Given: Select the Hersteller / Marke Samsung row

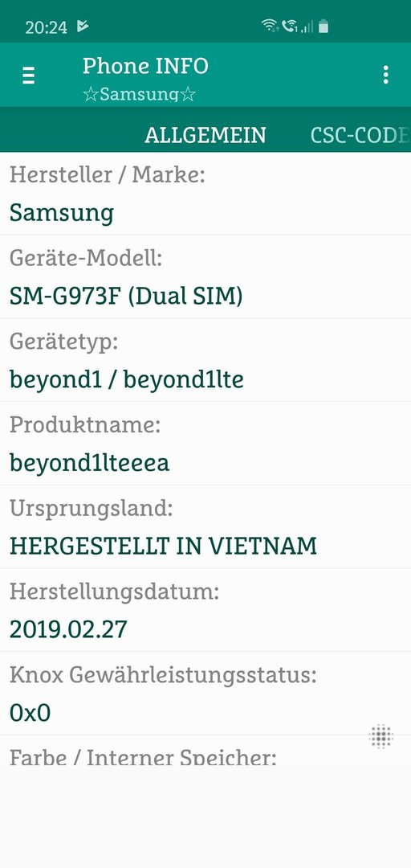Looking at the screenshot, I should coord(205,193).
